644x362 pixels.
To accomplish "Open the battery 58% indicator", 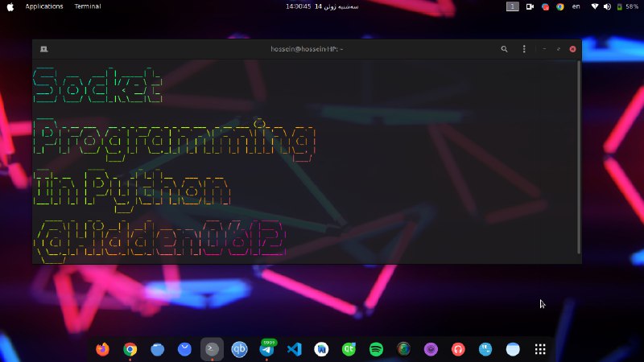I will pyautogui.click(x=628, y=6).
